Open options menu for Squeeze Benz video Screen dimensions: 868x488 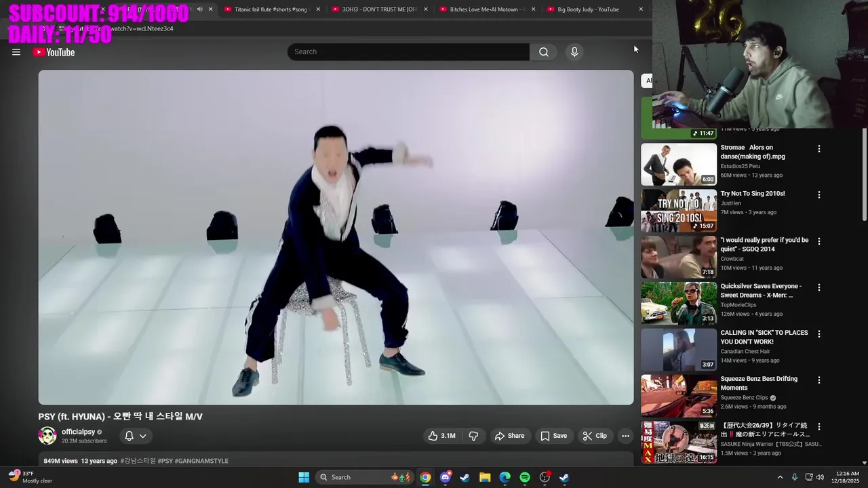[x=818, y=380]
